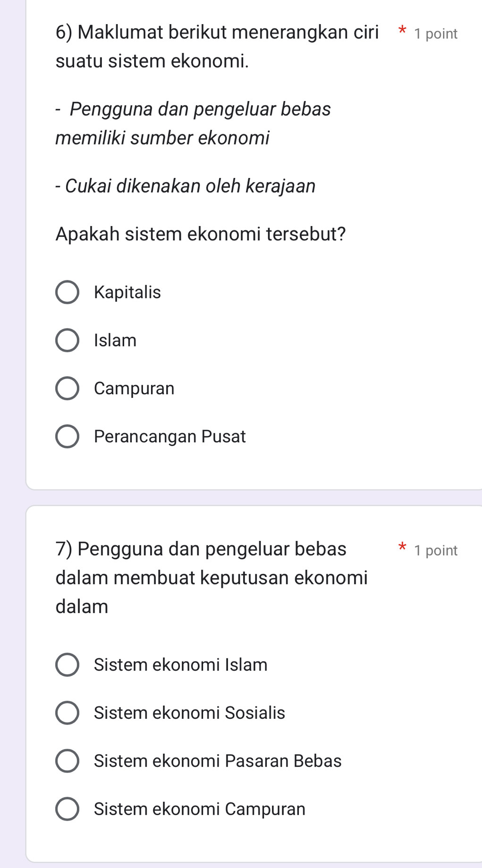Select the Kapitalis radio button

[x=68, y=292]
